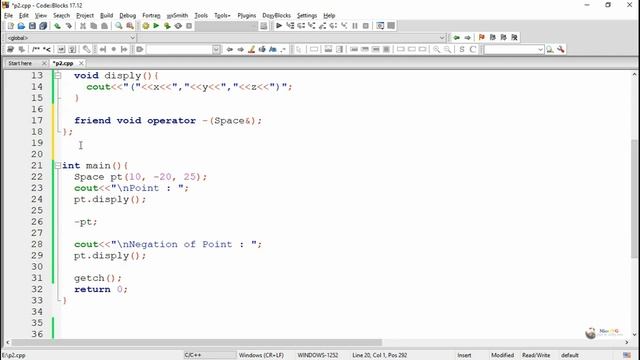Viewport: 640px width, 360px height.
Task: Click the Build and run icon
Action: (x=167, y=26)
